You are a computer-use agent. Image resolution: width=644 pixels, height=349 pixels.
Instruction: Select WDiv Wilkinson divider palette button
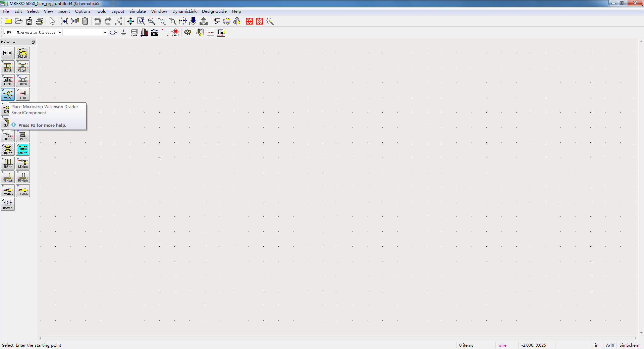click(x=8, y=94)
